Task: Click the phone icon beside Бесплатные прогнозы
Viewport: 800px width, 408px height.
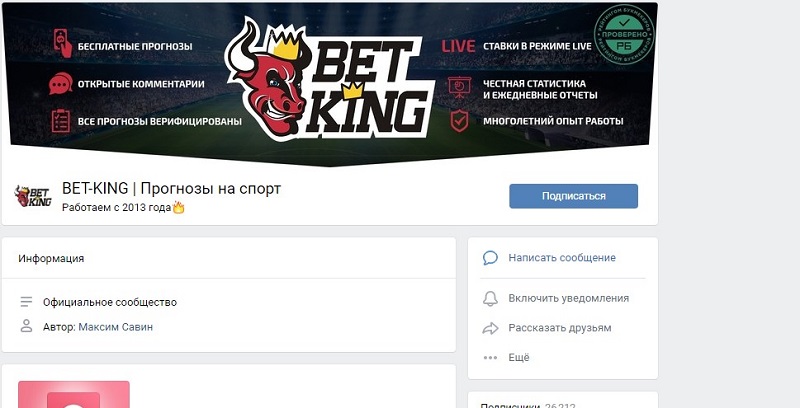Action: click(x=63, y=43)
